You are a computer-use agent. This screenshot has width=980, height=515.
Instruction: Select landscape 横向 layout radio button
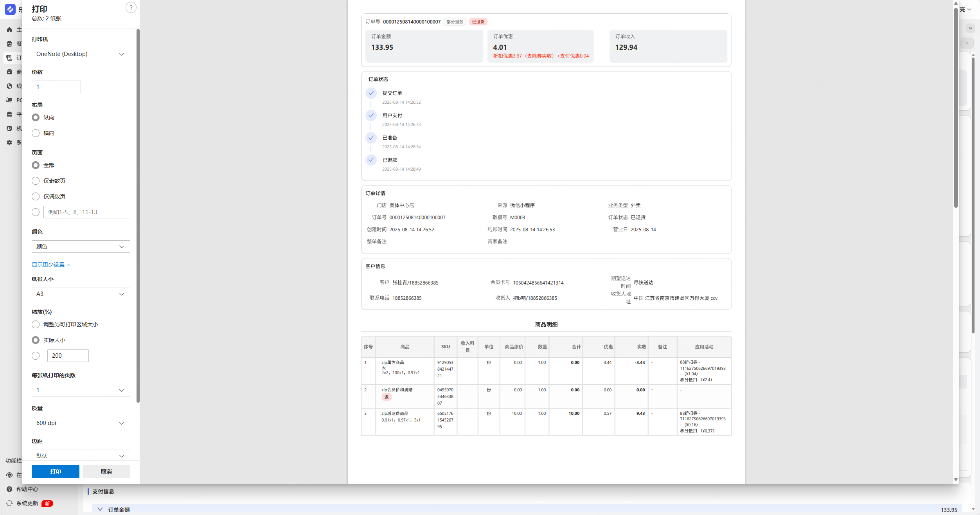tap(36, 133)
